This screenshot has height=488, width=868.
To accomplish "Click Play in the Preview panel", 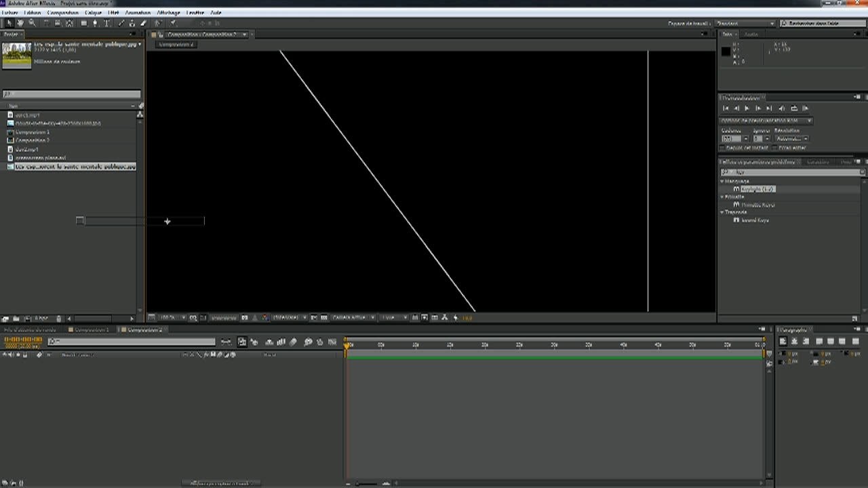I will pyautogui.click(x=747, y=108).
